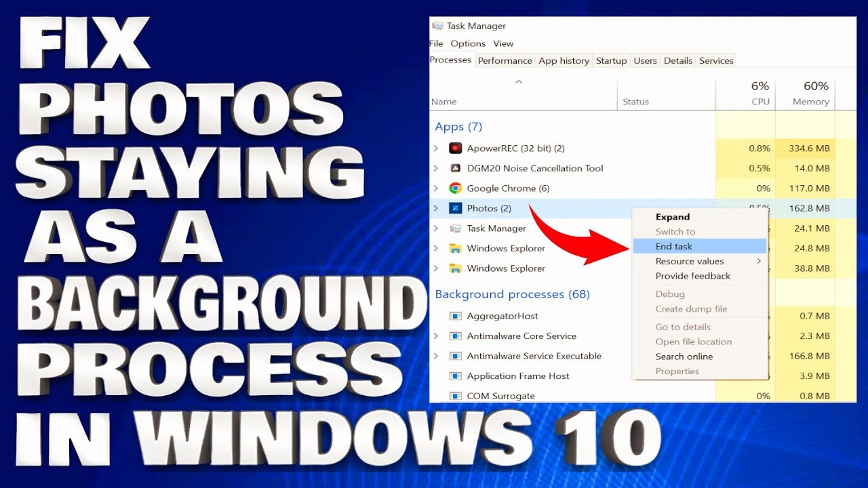Click the ApowerREC app icon
The width and height of the screenshot is (868, 488).
click(x=456, y=148)
